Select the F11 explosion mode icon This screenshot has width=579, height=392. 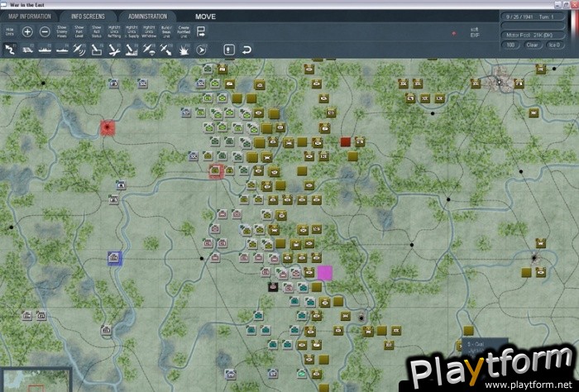[184, 50]
